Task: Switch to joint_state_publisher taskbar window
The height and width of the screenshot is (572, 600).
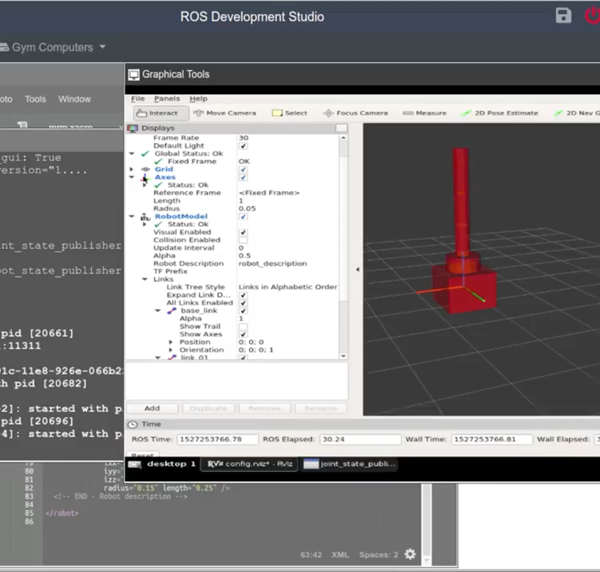Action: click(x=349, y=464)
